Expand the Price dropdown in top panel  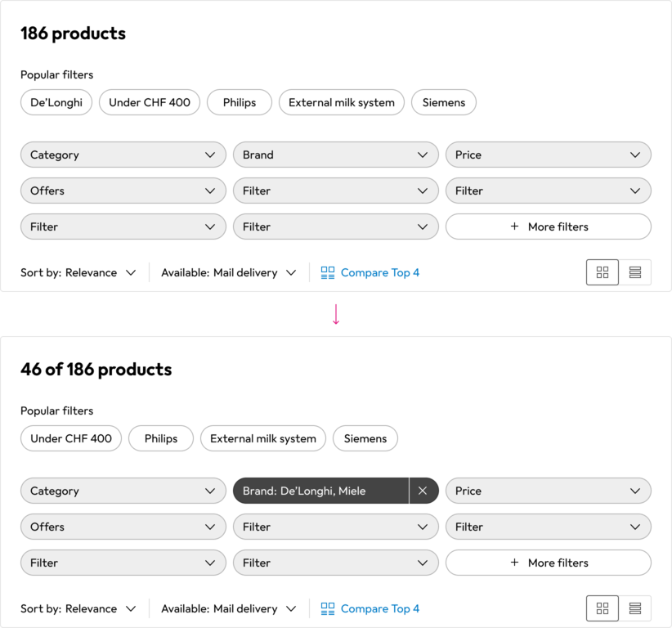point(549,155)
